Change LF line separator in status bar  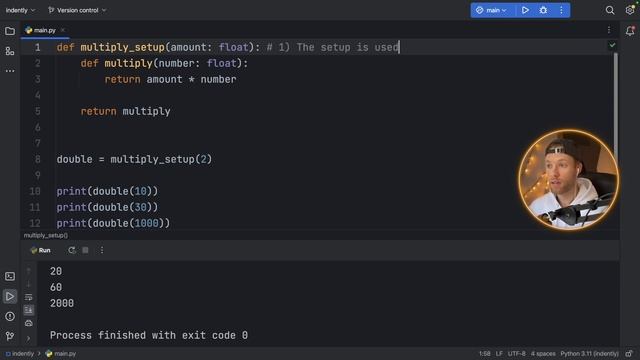coord(499,354)
